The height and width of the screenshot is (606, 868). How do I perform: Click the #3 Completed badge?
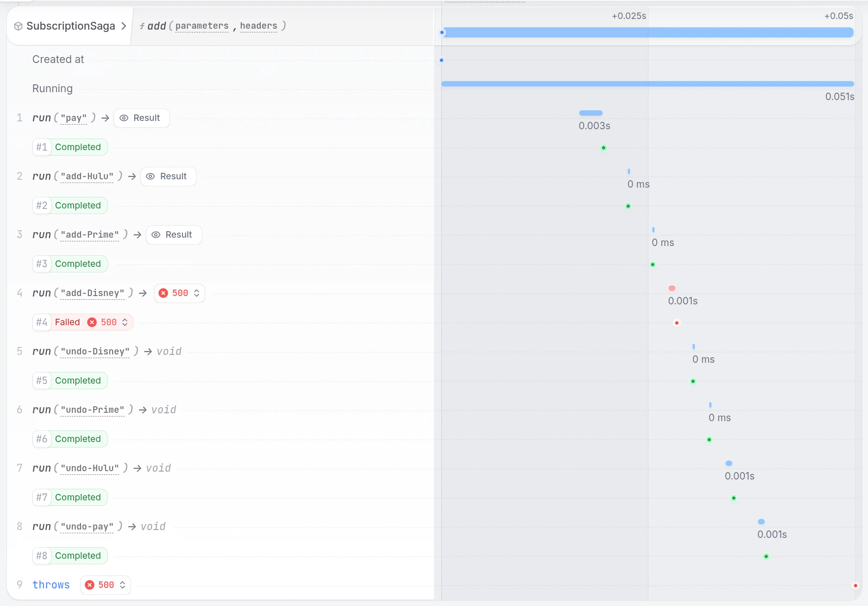click(70, 264)
